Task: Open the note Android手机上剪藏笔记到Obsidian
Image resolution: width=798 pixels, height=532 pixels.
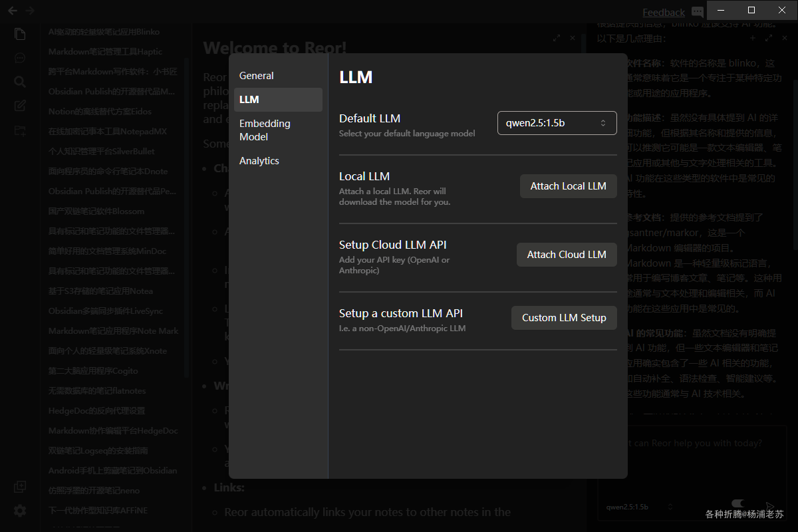Action: (112, 471)
